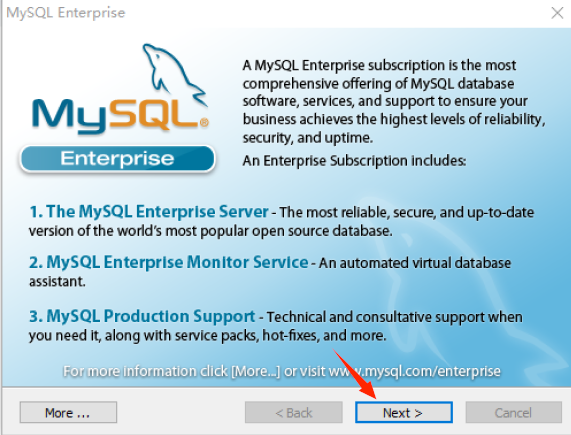Open More ... for further information
This screenshot has height=435, width=571.
click(x=68, y=412)
